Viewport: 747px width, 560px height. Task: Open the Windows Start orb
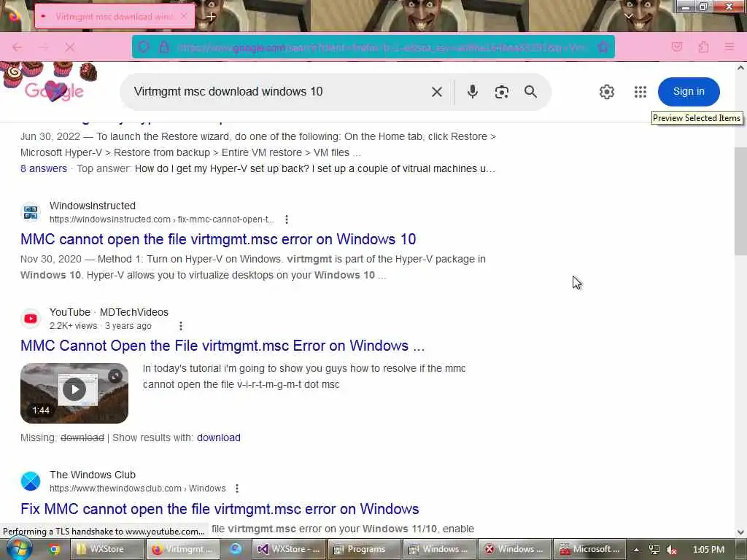point(19,548)
